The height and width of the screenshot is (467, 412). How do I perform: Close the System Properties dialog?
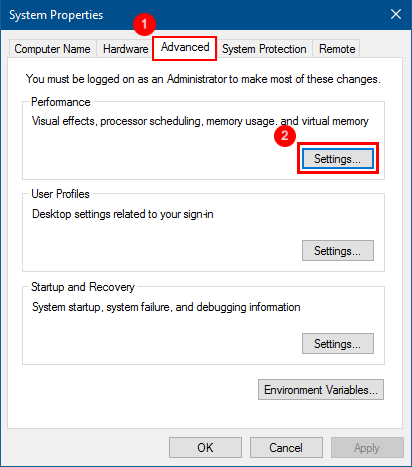pyautogui.click(x=396, y=14)
